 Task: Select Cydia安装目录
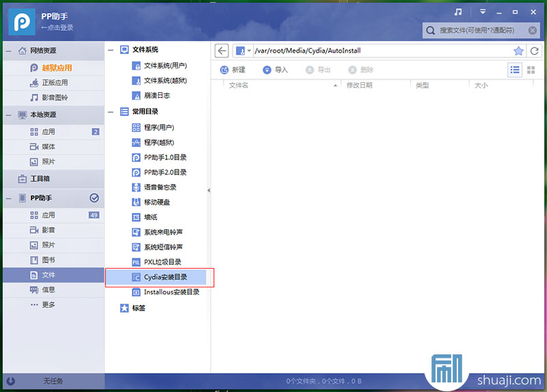(156, 277)
